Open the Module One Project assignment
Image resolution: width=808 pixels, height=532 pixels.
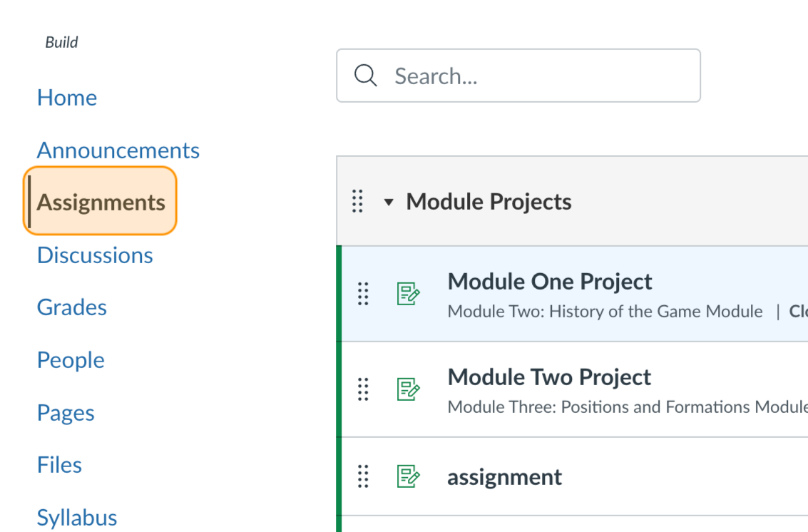tap(549, 282)
